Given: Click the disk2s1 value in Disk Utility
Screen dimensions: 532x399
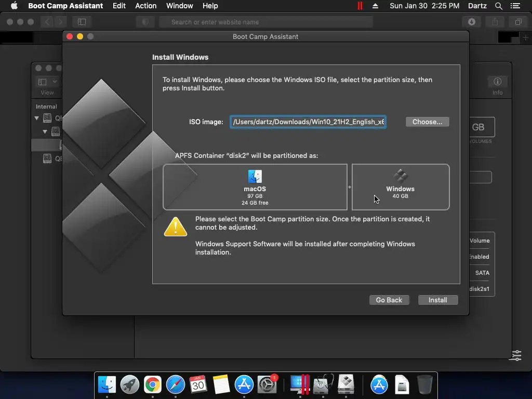Looking at the screenshot, I should [x=480, y=289].
